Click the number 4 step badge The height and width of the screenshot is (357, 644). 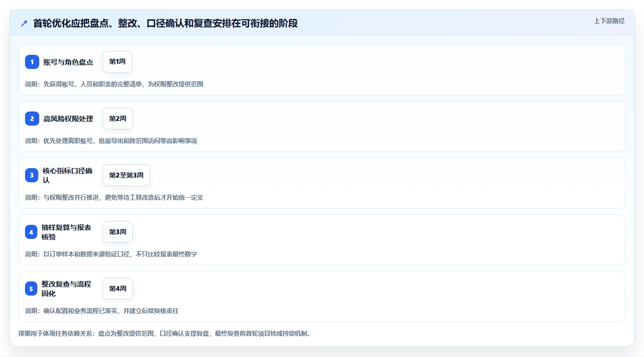point(31,232)
